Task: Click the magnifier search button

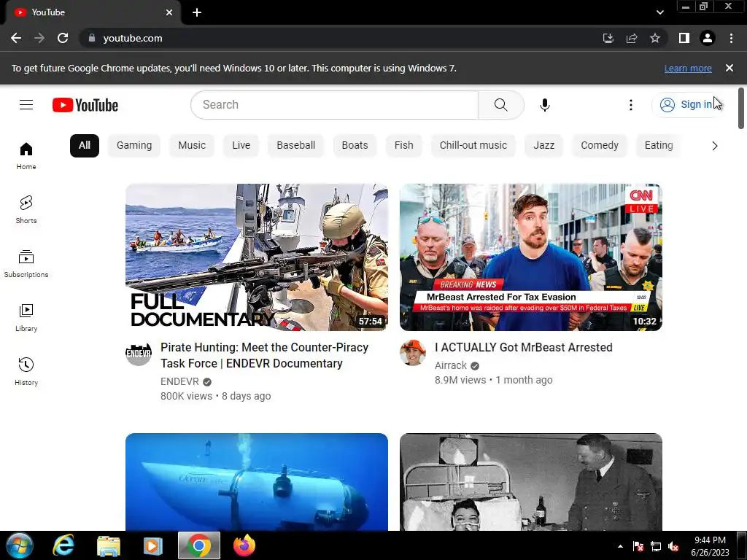Action: click(500, 105)
